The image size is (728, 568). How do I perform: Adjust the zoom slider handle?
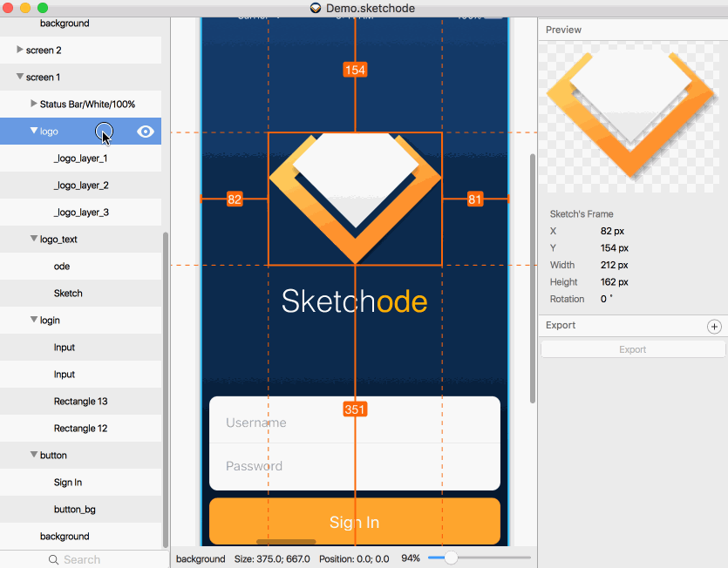click(x=451, y=558)
